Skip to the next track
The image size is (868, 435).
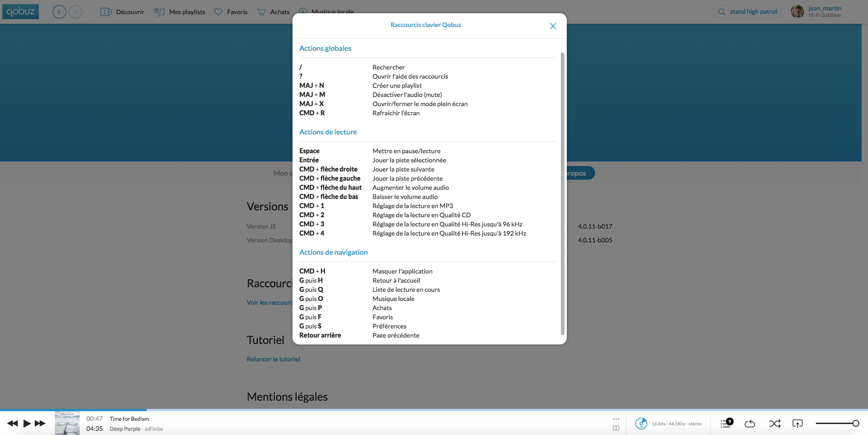(40, 424)
